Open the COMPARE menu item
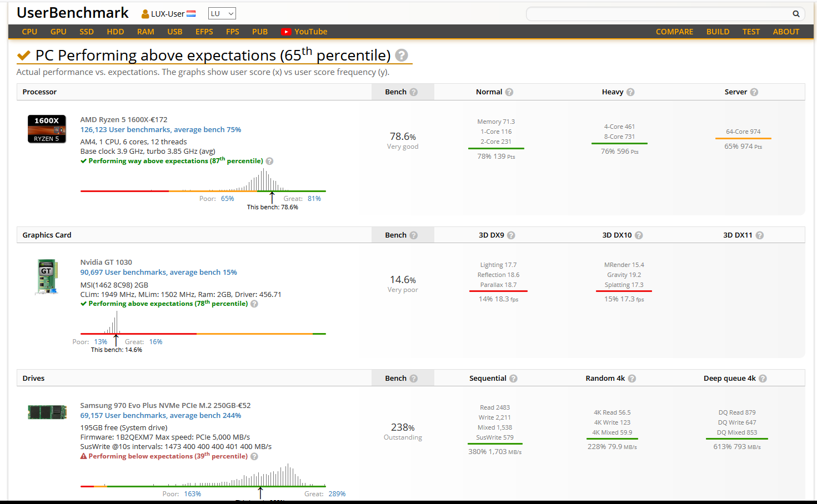 674,32
